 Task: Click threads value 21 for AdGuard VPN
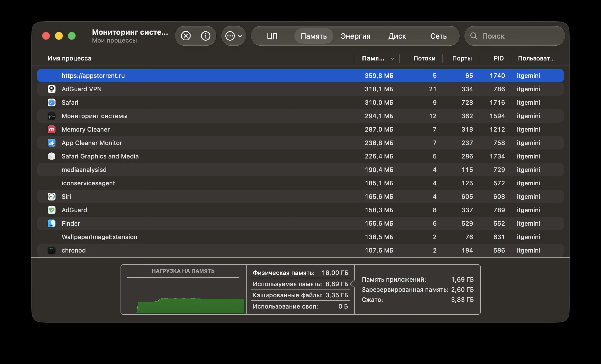(x=433, y=89)
